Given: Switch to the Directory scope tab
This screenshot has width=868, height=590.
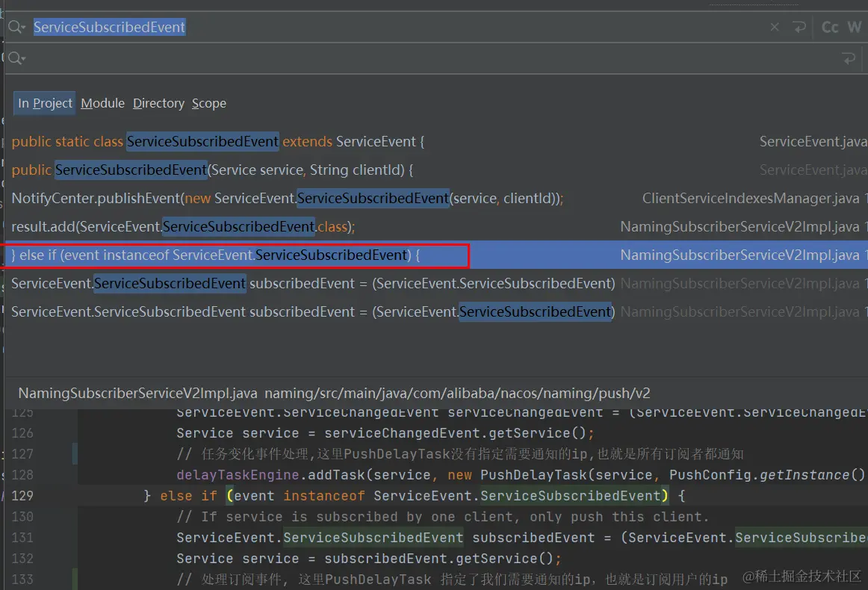Looking at the screenshot, I should point(158,104).
